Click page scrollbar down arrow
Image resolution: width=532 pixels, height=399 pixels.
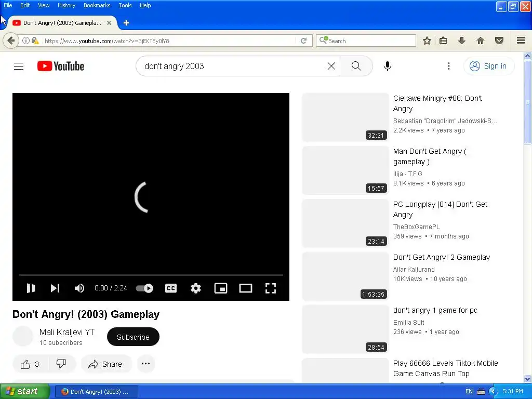tap(528, 379)
